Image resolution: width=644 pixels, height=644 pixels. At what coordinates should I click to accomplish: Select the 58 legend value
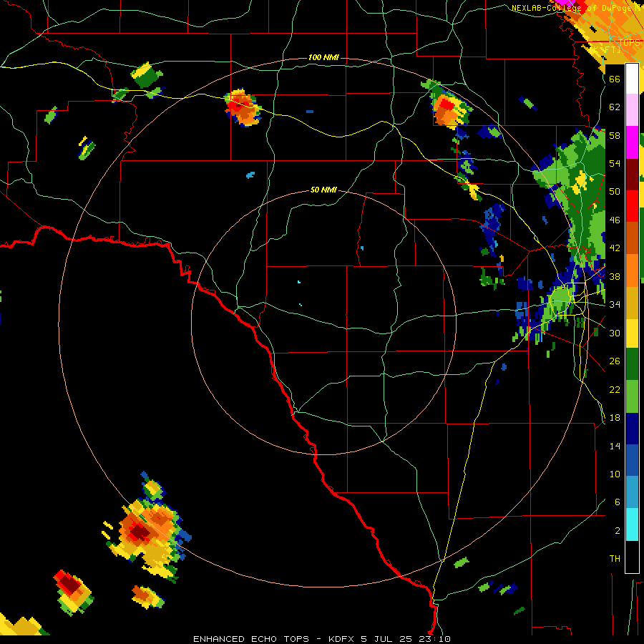pyautogui.click(x=615, y=135)
